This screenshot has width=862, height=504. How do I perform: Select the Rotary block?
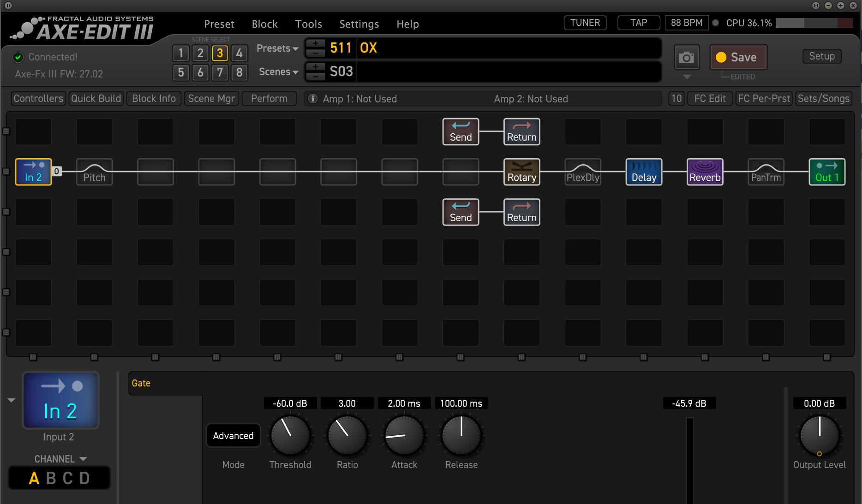(521, 172)
